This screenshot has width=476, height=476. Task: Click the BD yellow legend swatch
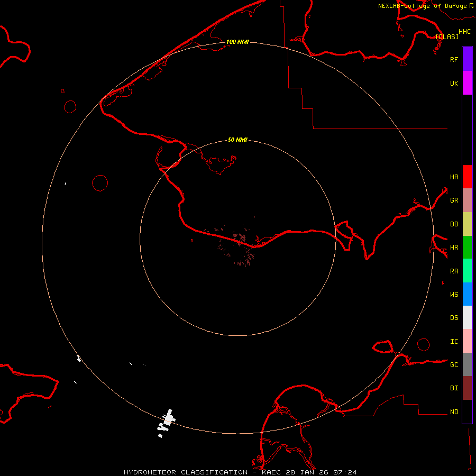click(x=467, y=224)
